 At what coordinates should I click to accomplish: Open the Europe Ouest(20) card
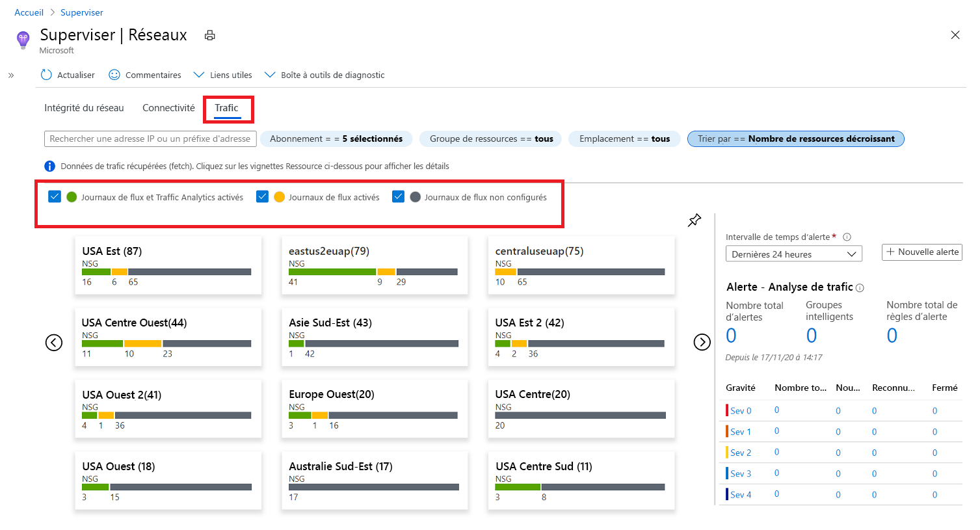(x=375, y=408)
